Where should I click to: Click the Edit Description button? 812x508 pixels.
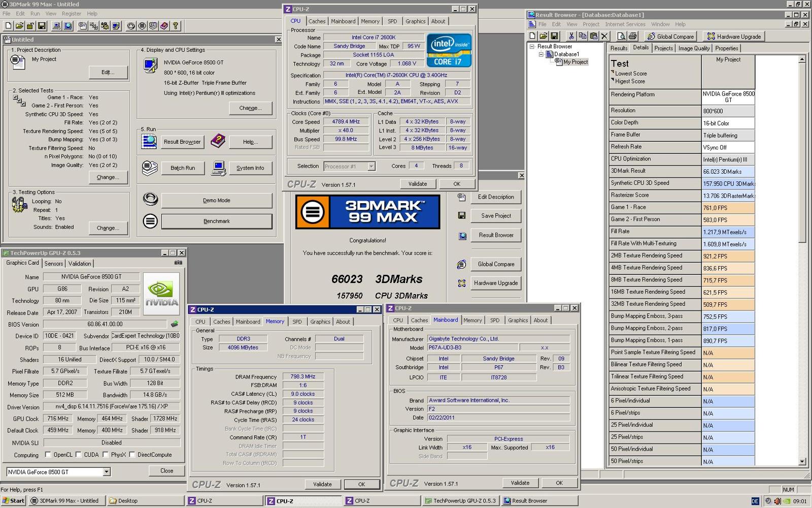[496, 197]
